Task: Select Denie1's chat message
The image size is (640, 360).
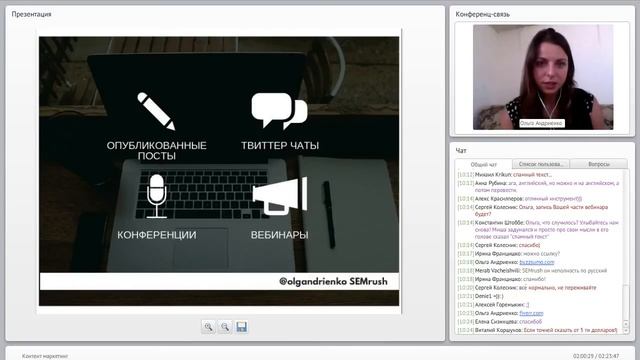Action: tap(480, 296)
